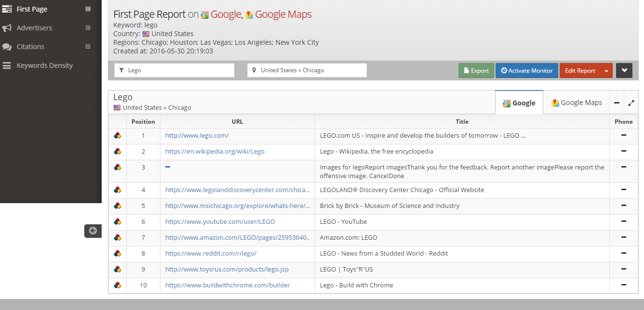Open the msichicago.org link

(x=237, y=206)
